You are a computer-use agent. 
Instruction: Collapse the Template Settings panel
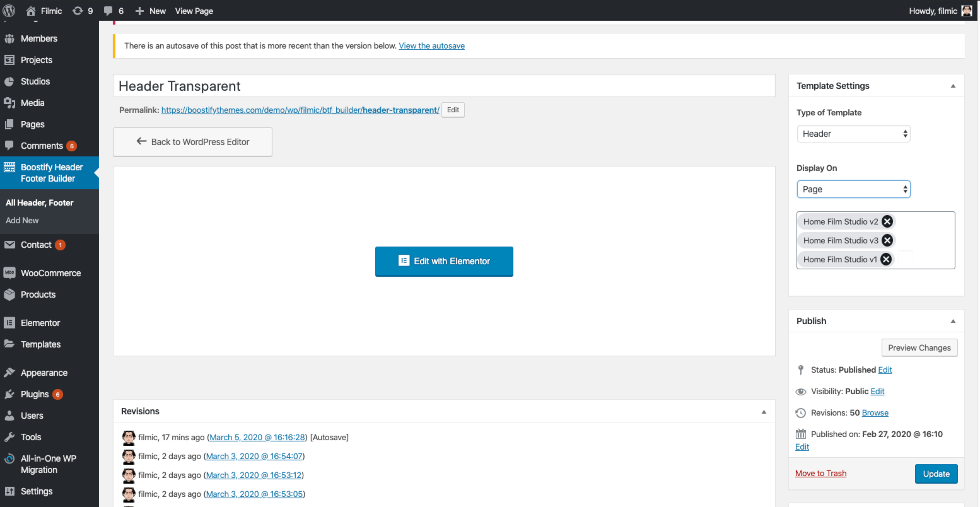(x=953, y=86)
